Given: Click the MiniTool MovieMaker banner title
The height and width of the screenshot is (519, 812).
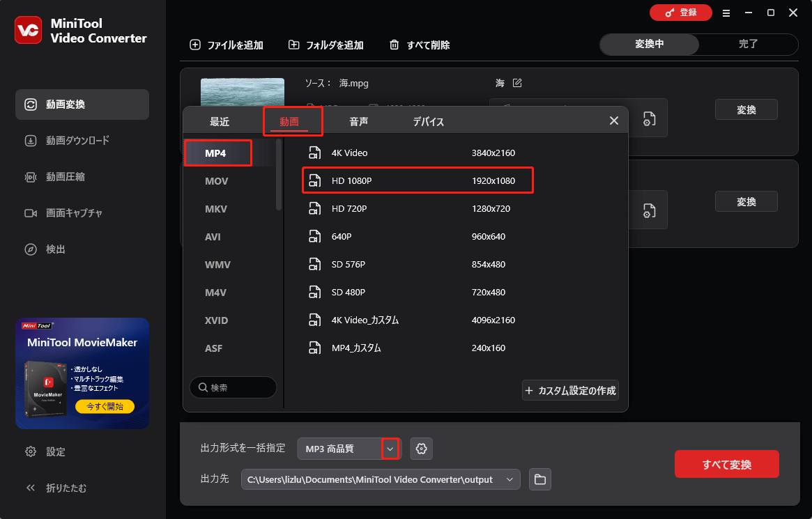Looking at the screenshot, I should point(82,343).
